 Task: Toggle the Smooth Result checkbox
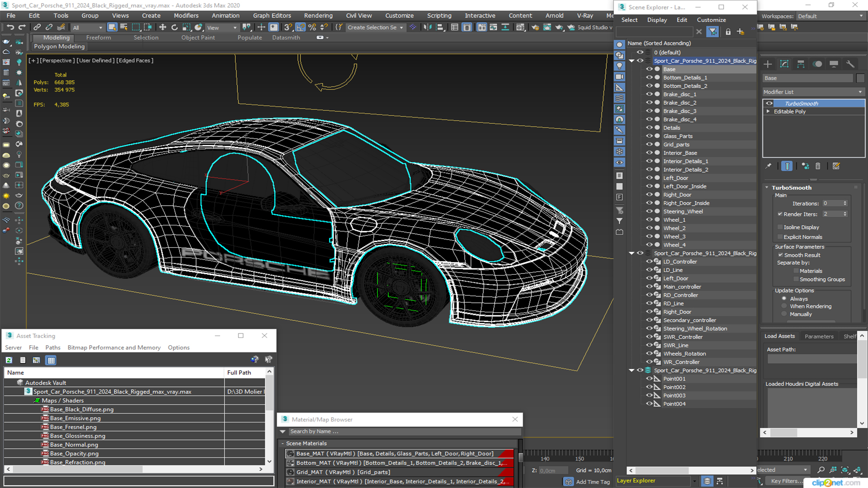pos(780,255)
